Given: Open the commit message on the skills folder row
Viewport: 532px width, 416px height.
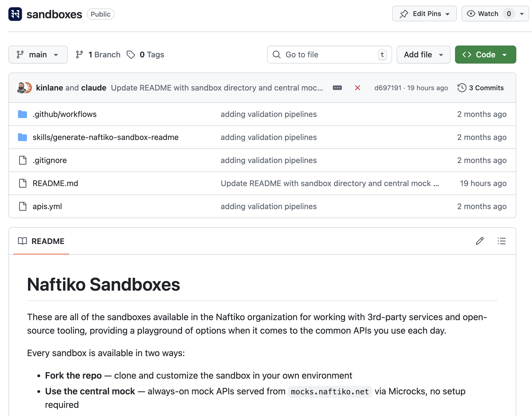Looking at the screenshot, I should [269, 137].
